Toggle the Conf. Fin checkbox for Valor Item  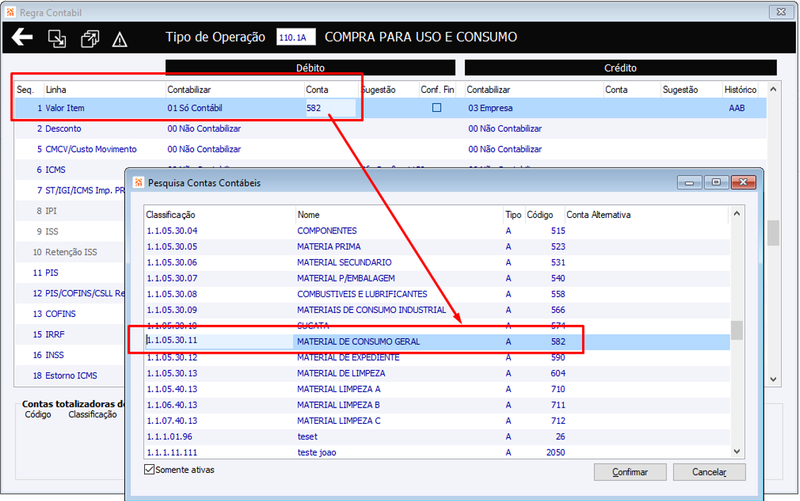(437, 108)
